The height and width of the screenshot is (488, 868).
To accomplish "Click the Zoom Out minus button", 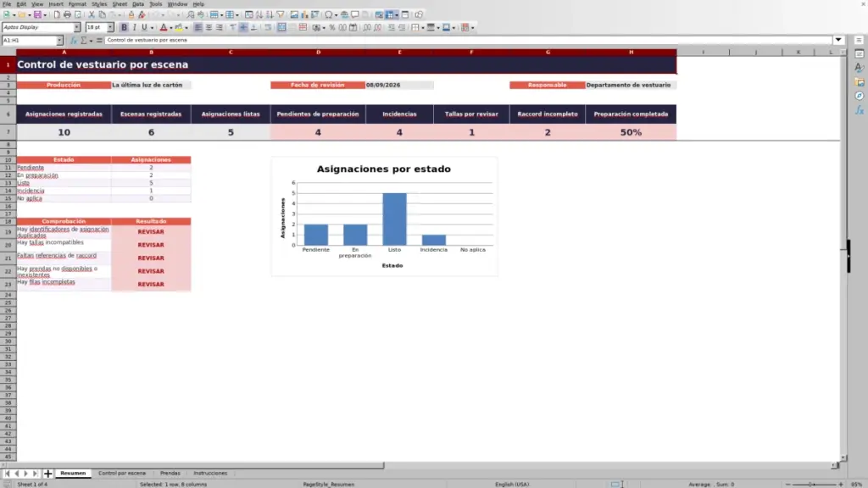I will [x=788, y=485].
